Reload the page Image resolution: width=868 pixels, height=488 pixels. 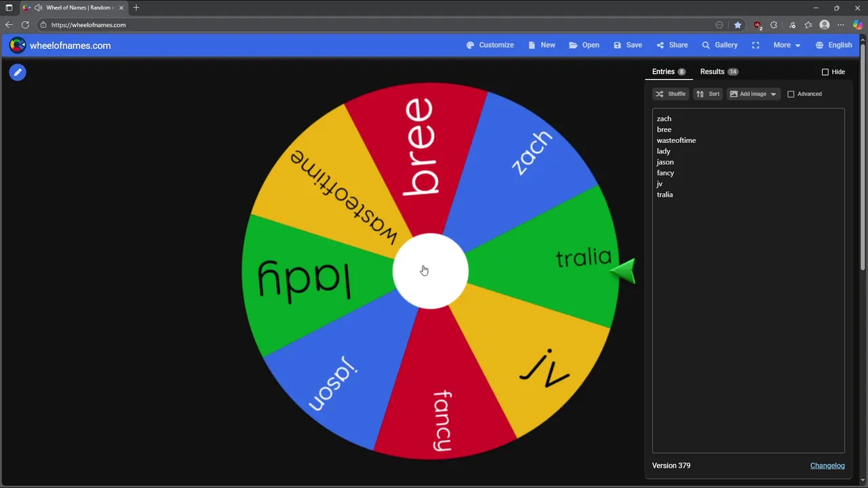point(25,25)
